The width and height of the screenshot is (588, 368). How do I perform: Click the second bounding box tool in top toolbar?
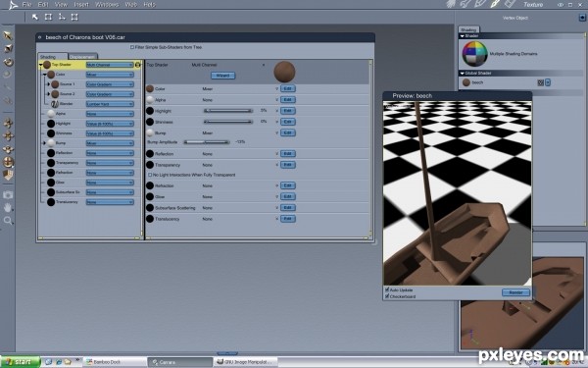pos(48,17)
